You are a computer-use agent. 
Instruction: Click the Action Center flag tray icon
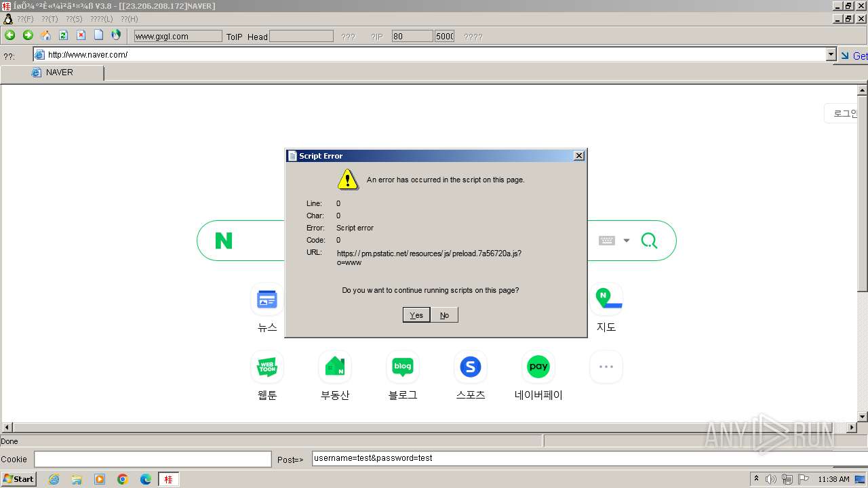click(x=804, y=479)
